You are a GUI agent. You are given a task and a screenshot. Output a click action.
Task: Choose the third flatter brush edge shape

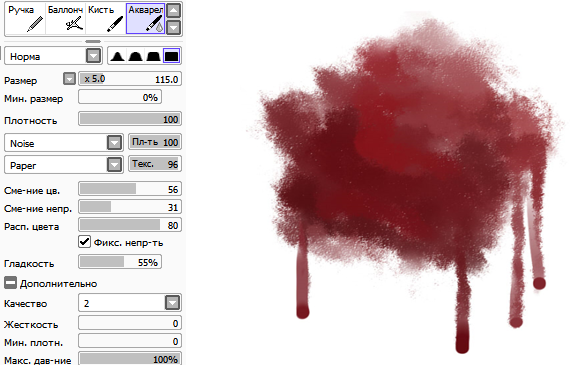(153, 56)
